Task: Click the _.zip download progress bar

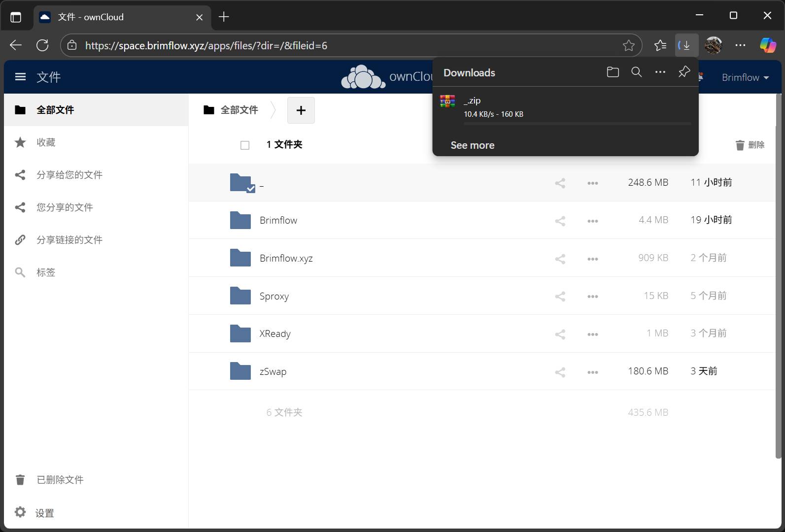Action: tap(577, 123)
